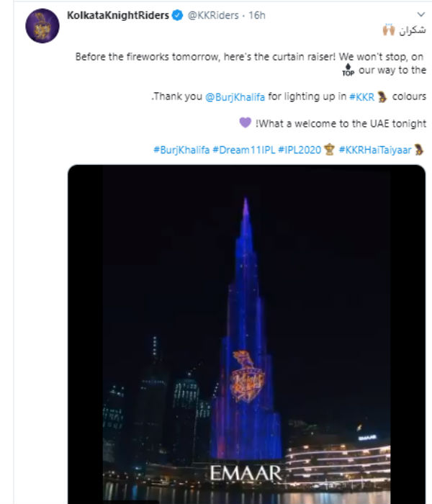Click the blue verified badge
This screenshot has width=432, height=504.
177,15
